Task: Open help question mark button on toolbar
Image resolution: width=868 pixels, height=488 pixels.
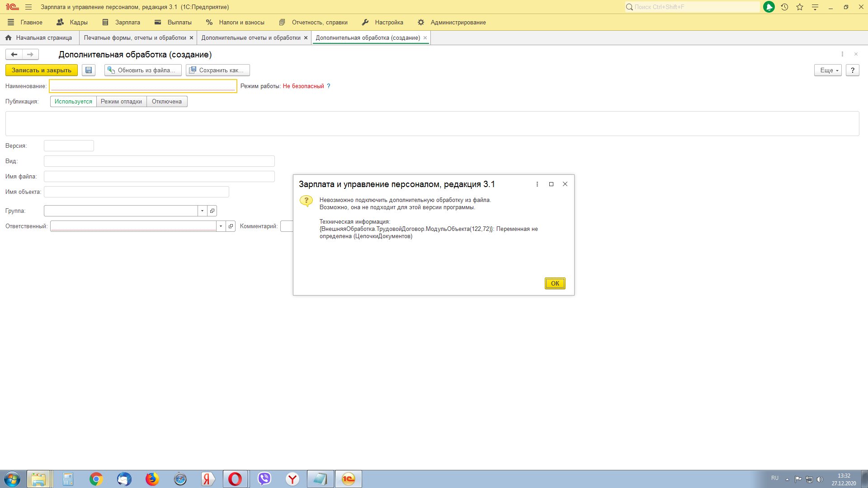Action: tap(852, 70)
